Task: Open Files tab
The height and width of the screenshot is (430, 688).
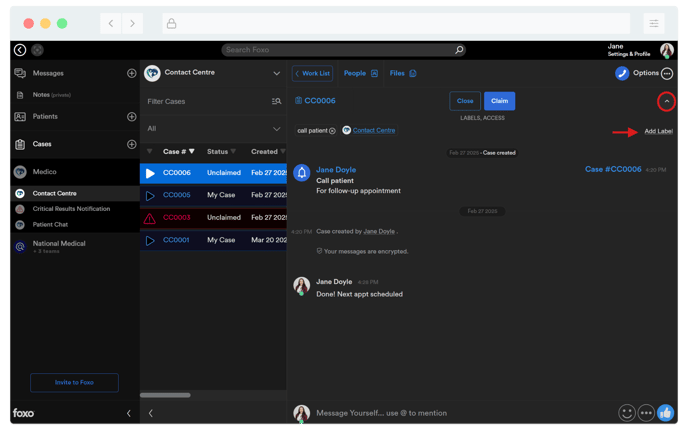Action: coord(403,73)
